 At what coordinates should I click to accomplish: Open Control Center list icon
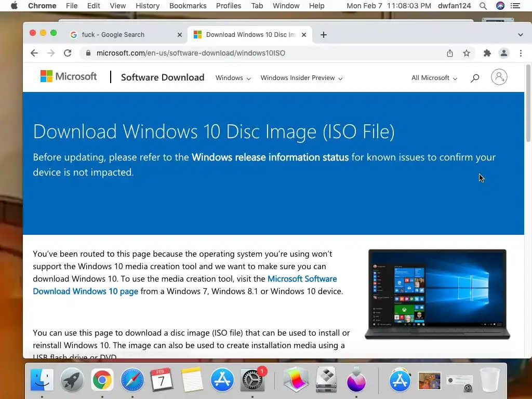[515, 6]
